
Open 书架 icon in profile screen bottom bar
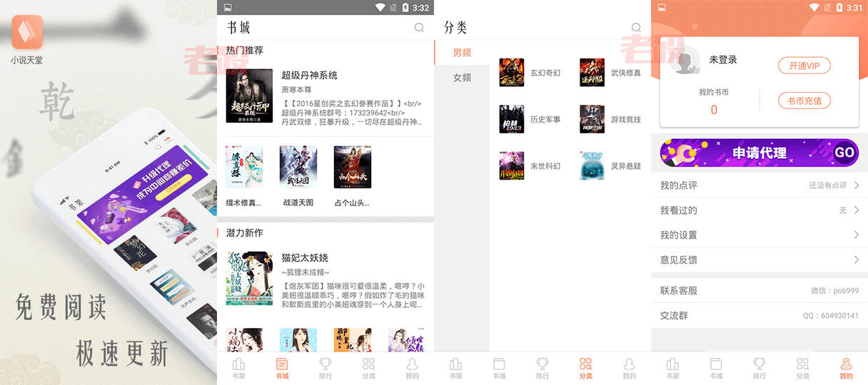(672, 364)
